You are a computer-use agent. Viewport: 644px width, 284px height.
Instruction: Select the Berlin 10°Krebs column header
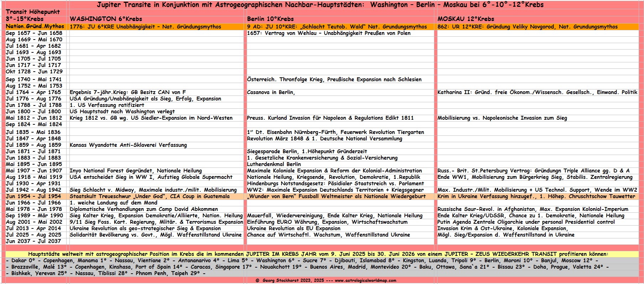pos(270,19)
